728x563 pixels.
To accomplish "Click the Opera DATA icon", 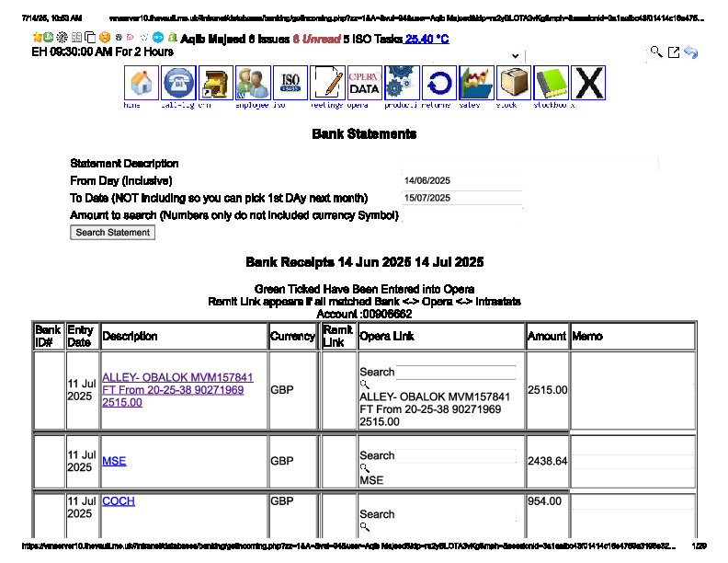I will [x=365, y=83].
